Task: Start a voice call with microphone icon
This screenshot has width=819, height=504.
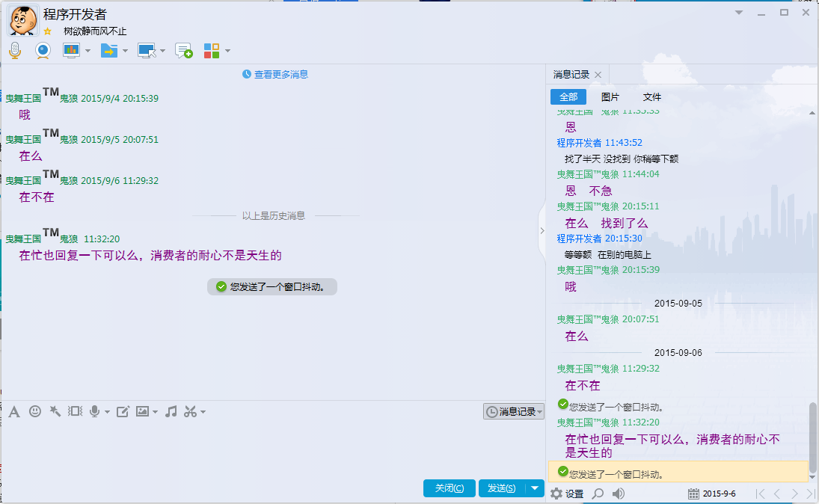Action: (15, 50)
